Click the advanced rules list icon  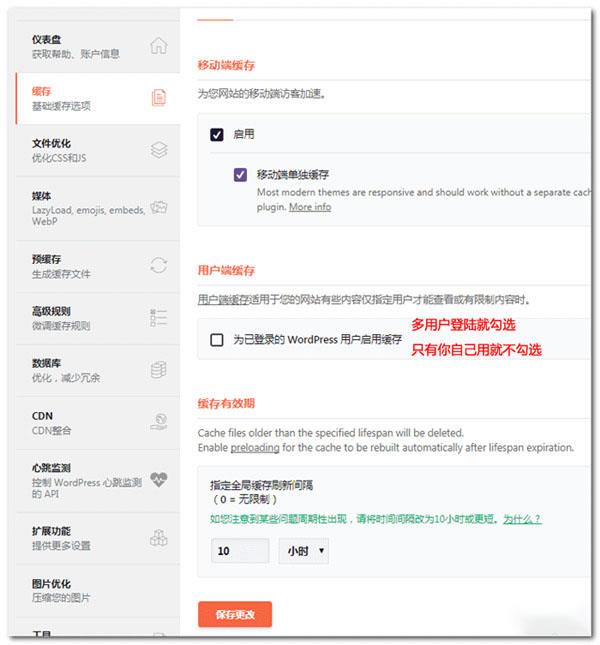click(x=158, y=318)
